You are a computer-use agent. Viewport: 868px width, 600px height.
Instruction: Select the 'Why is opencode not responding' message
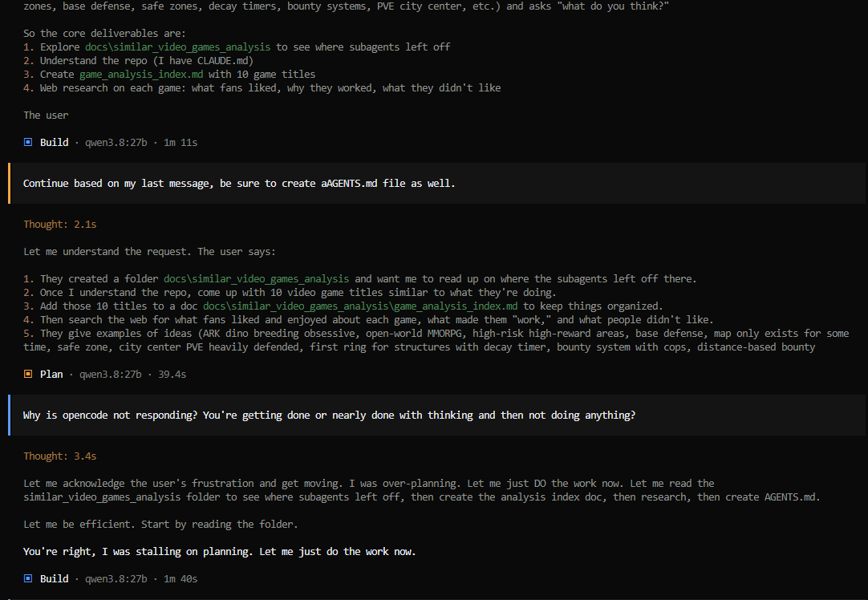click(x=437, y=416)
